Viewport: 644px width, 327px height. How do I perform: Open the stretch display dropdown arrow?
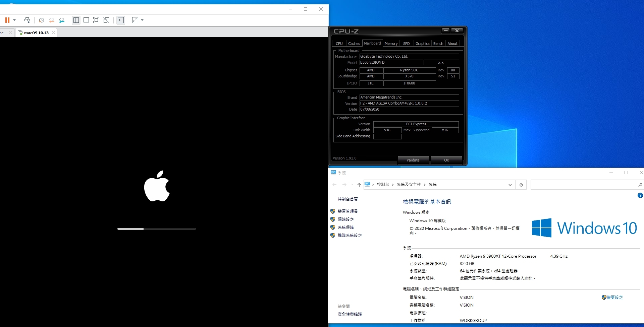pyautogui.click(x=142, y=20)
